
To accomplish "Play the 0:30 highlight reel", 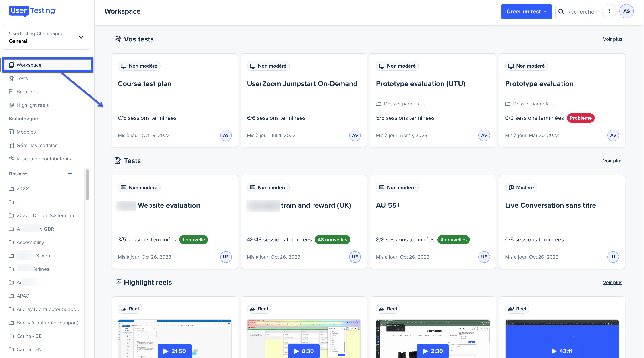I will point(304,351).
